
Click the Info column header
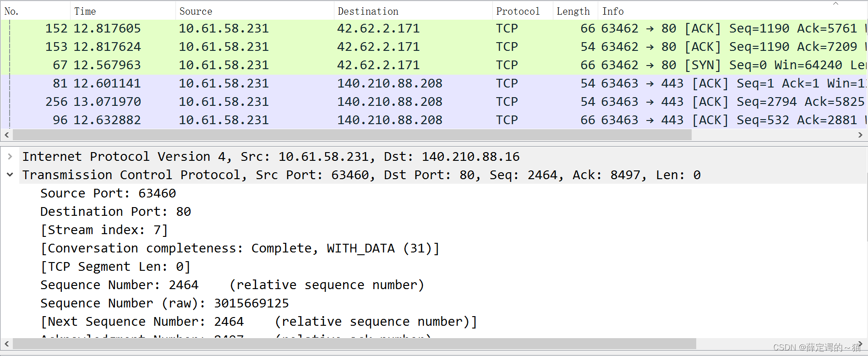[733, 11]
